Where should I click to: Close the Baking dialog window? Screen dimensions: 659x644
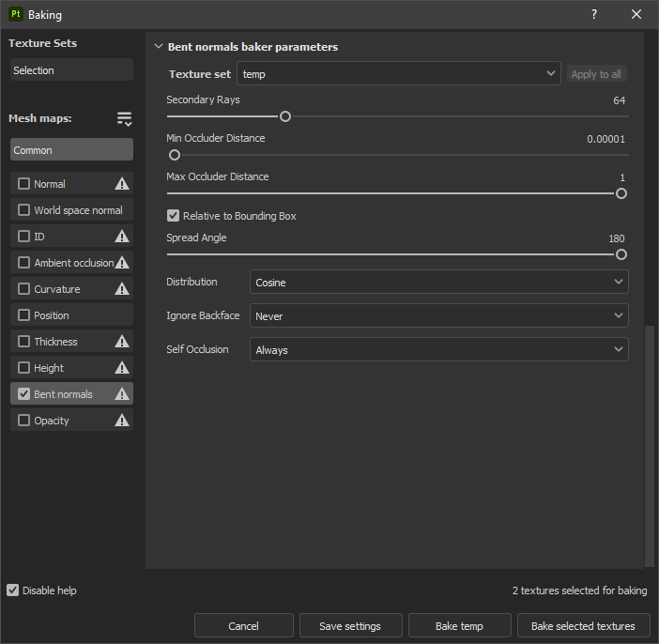click(x=636, y=14)
